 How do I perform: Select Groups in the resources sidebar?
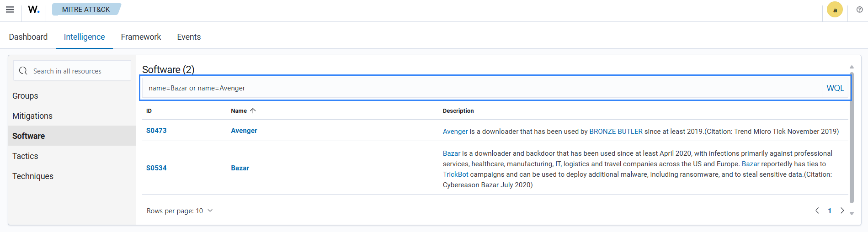(25, 96)
